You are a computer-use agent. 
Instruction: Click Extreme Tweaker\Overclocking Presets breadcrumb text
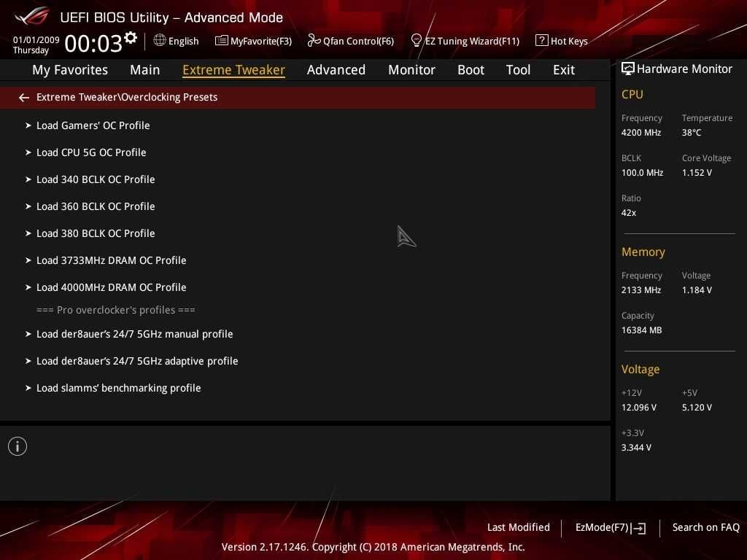click(x=127, y=98)
